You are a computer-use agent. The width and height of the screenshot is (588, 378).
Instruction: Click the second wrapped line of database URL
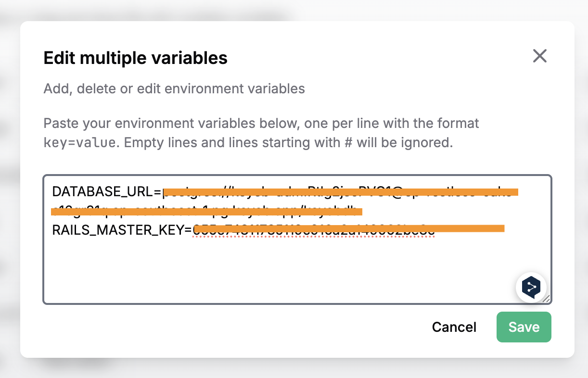(x=207, y=211)
